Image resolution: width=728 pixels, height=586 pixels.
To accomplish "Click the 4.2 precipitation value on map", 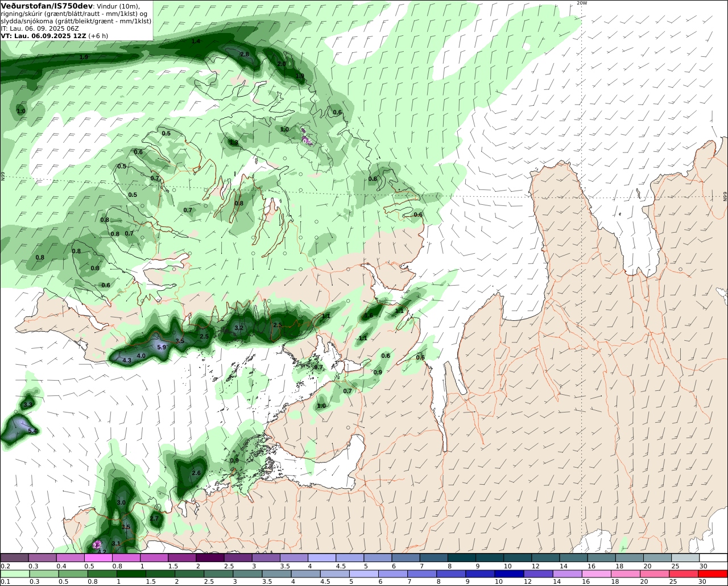I will tap(102, 551).
